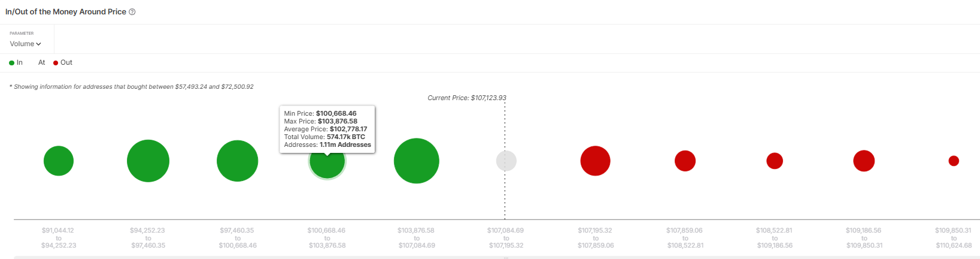Viewport: 980px width, 259px height.
Task: Click the Current Price $107,123.93 label
Action: click(x=467, y=98)
